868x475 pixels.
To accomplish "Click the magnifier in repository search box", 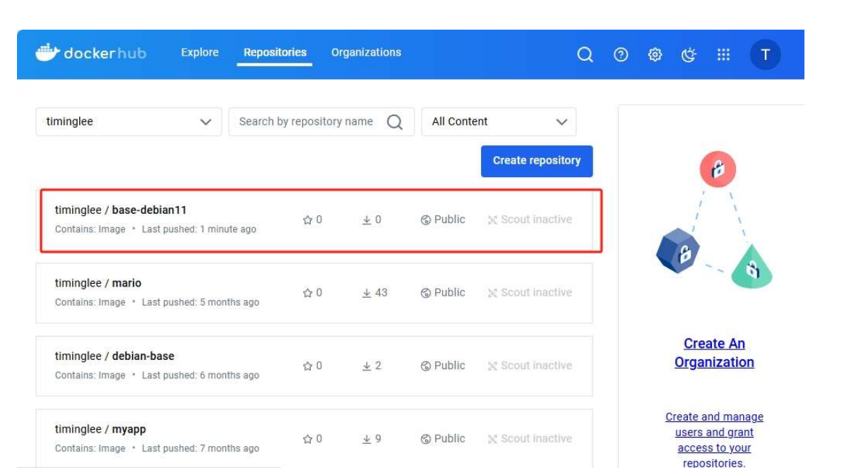I will pyautogui.click(x=395, y=122).
